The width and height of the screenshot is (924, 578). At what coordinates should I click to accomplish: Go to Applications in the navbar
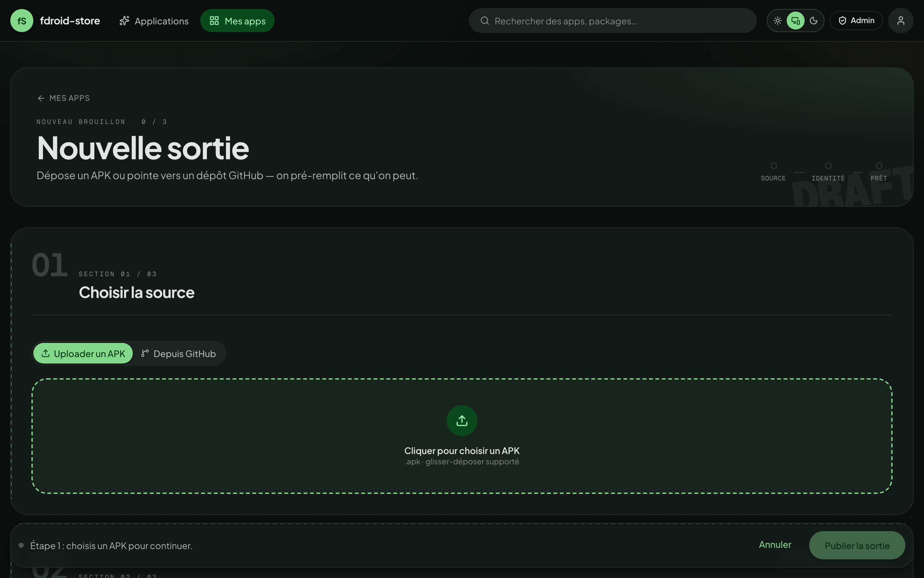(154, 21)
